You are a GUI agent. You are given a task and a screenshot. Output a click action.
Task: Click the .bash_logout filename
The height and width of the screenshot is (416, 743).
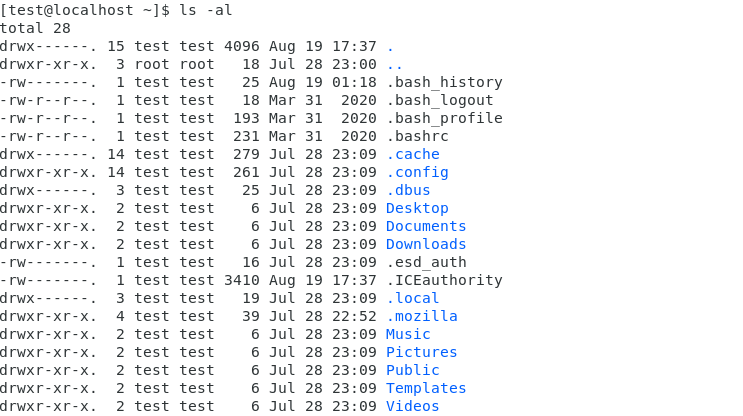(x=440, y=100)
